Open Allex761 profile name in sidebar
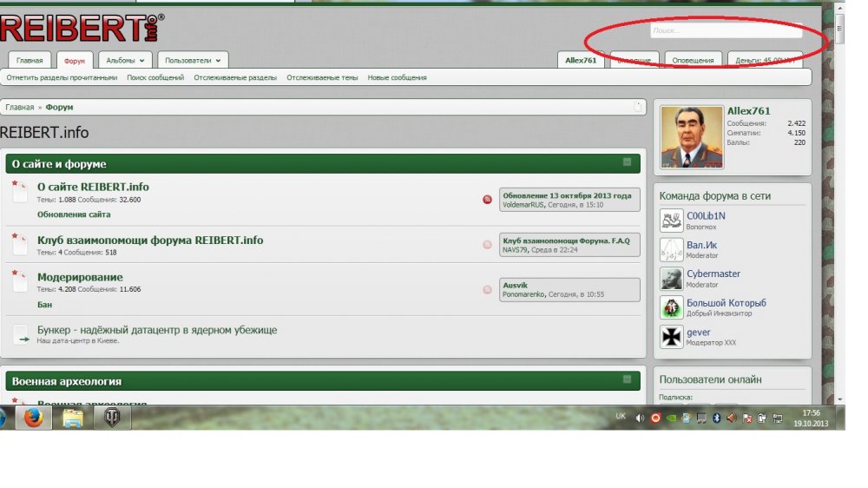 click(748, 111)
